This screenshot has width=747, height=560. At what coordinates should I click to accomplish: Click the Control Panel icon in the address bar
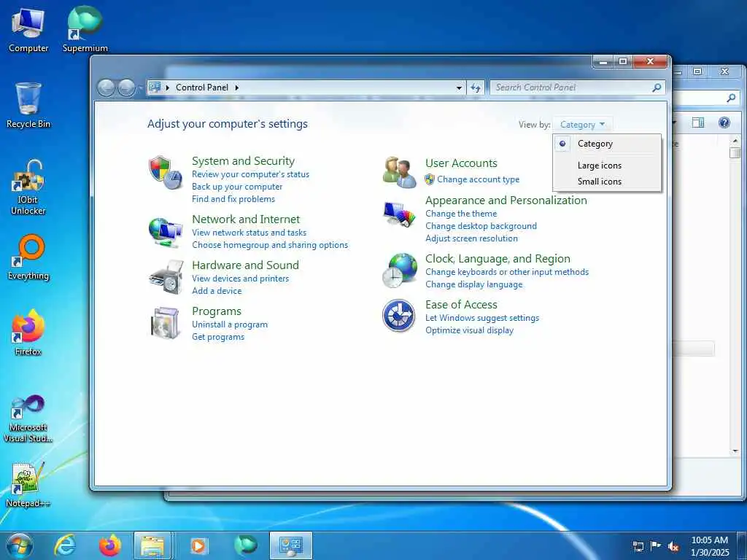pyautogui.click(x=155, y=87)
